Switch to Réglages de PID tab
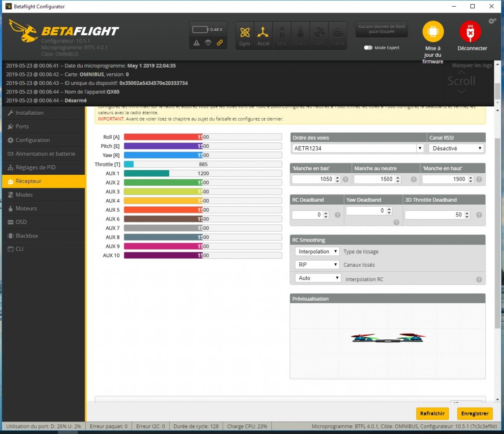 click(35, 168)
